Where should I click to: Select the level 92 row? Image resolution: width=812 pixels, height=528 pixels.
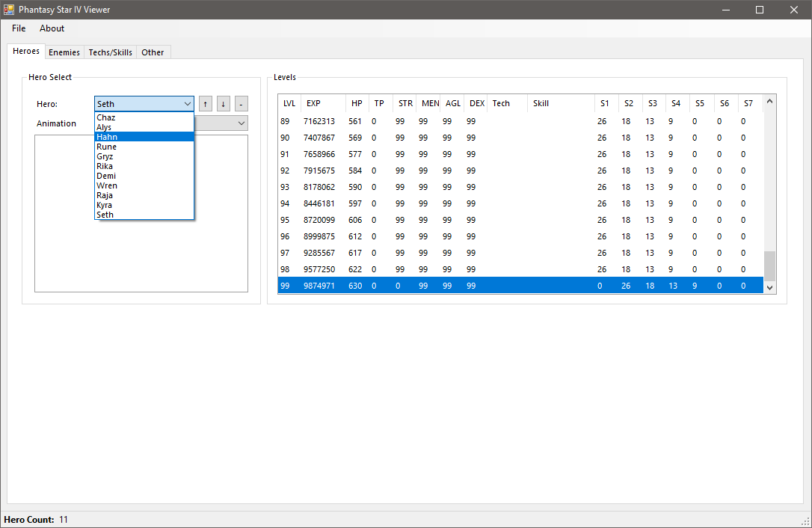coord(520,171)
